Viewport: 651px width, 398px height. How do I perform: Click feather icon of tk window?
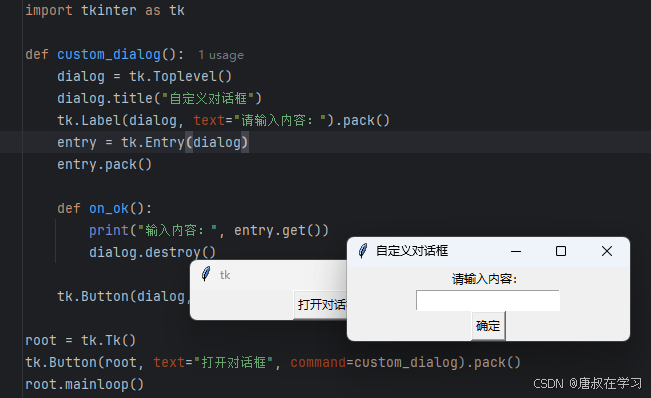coord(206,274)
